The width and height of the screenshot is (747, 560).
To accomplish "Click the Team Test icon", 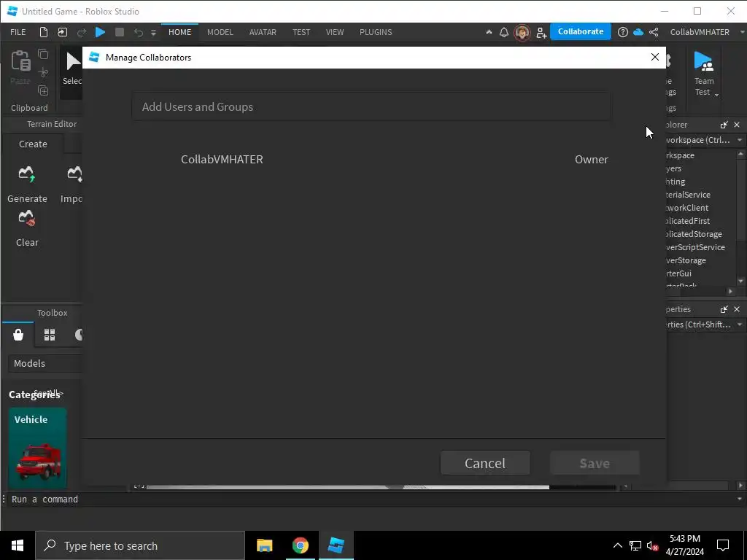I will 704,62.
